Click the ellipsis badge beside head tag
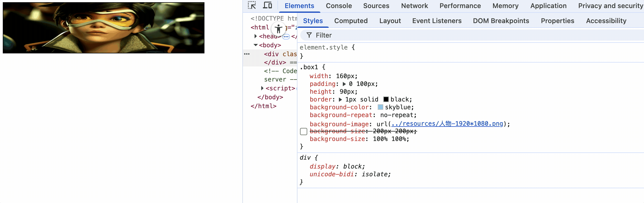The width and height of the screenshot is (644, 203). point(286,36)
